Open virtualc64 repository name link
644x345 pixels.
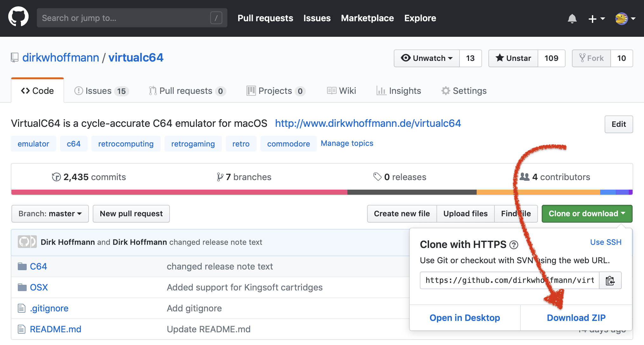(136, 58)
